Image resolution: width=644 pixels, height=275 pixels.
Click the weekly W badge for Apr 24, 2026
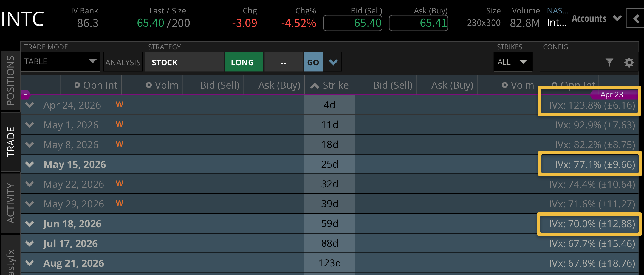[119, 105]
